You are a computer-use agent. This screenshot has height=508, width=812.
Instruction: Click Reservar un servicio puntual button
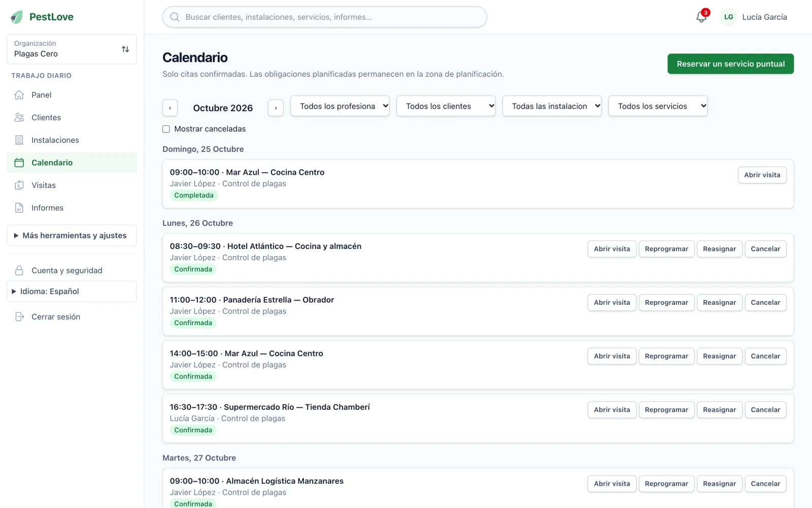click(x=731, y=64)
